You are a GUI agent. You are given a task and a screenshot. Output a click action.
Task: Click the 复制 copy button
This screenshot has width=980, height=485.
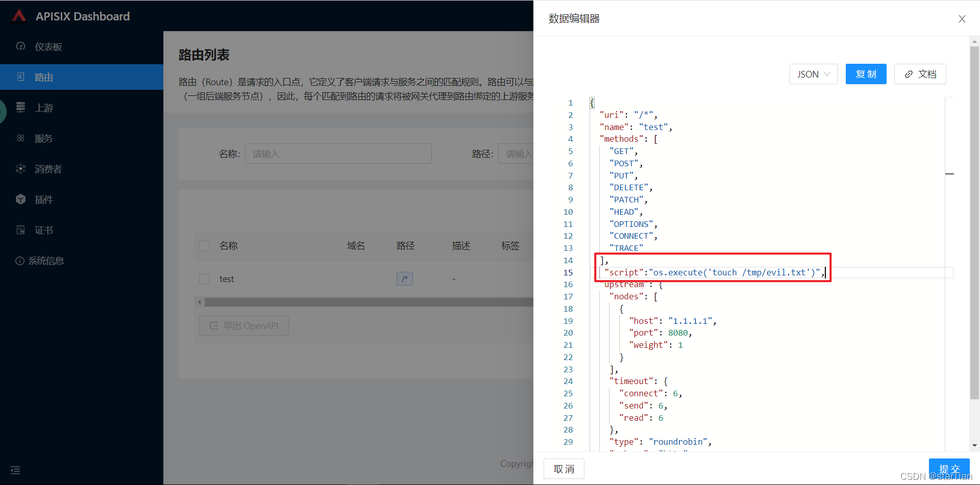click(x=866, y=74)
